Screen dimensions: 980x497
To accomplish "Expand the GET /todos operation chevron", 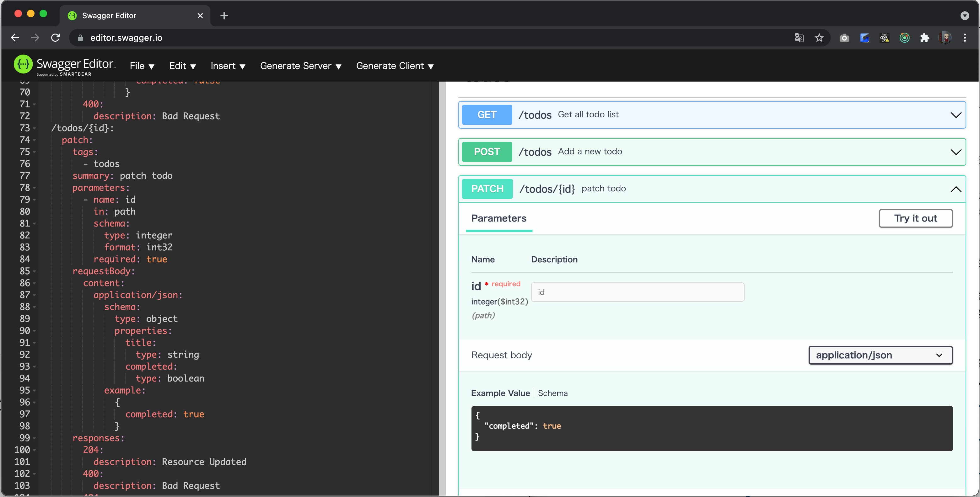I will coord(956,115).
